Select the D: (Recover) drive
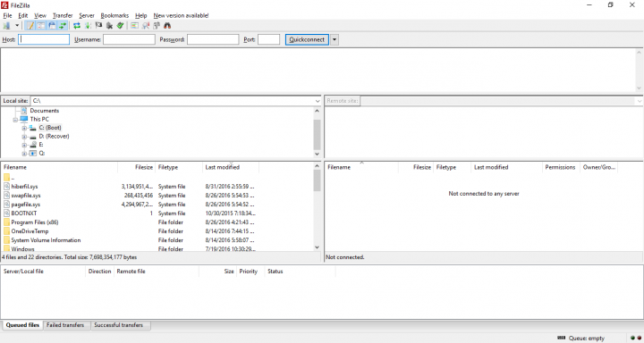Image resolution: width=644 pixels, height=343 pixels. pyautogui.click(x=54, y=136)
